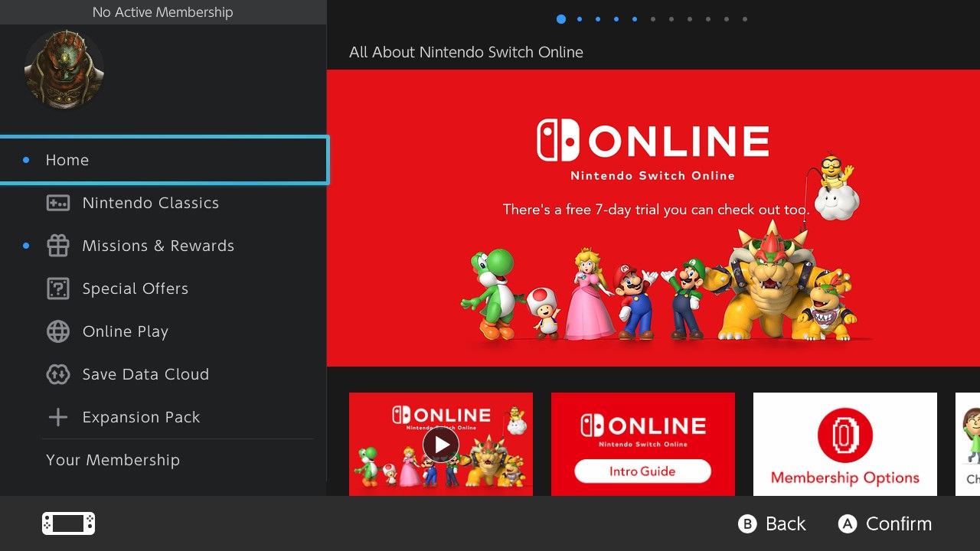Viewport: 980px width, 551px height.
Task: Select the Confirm label
Action: [x=899, y=523]
